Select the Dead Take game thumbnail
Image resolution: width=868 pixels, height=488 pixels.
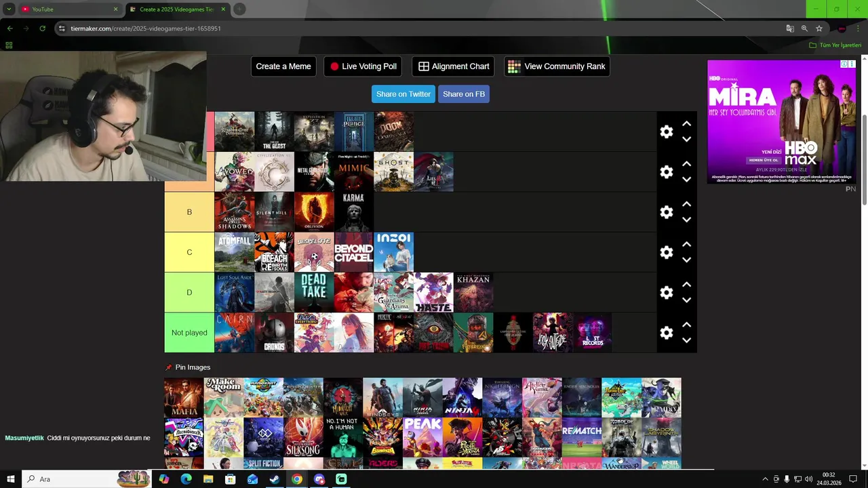(314, 292)
